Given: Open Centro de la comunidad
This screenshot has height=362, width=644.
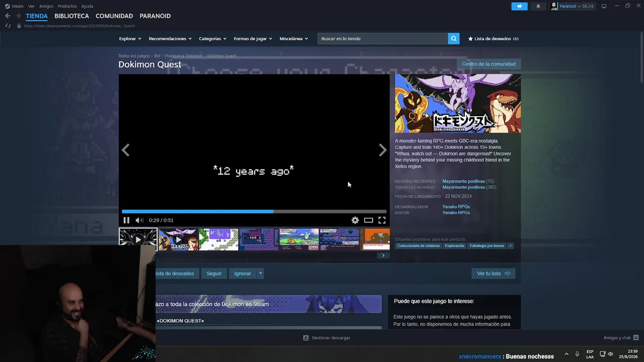Looking at the screenshot, I should pos(489,64).
